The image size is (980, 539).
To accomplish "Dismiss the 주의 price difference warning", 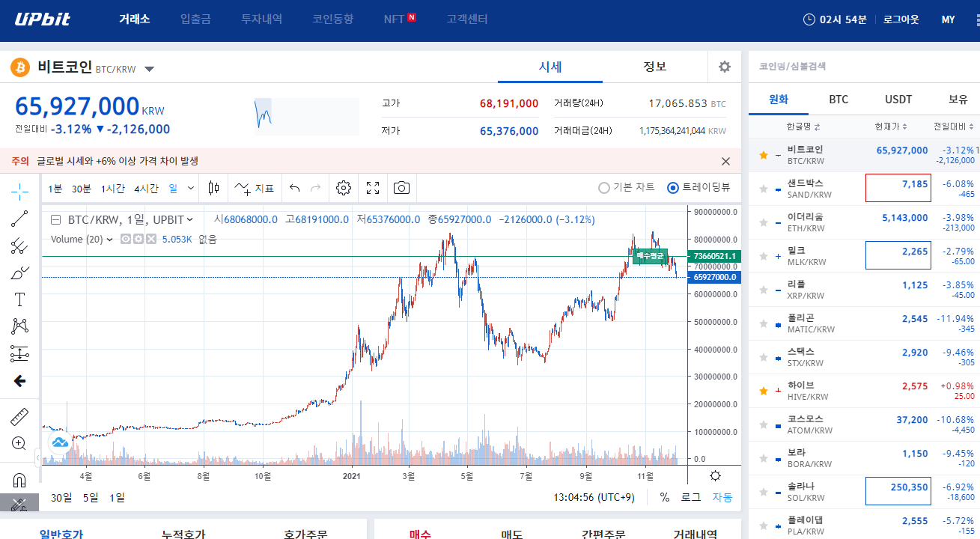I will pyautogui.click(x=725, y=161).
